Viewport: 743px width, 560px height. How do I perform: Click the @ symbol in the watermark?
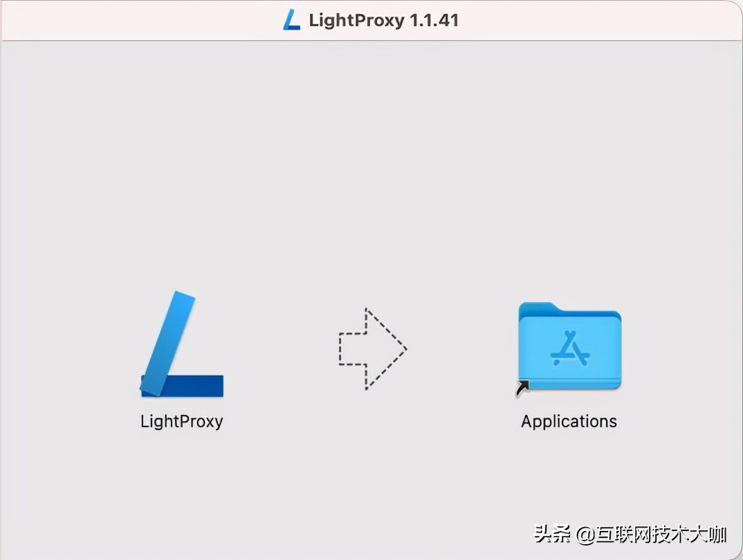point(585,535)
